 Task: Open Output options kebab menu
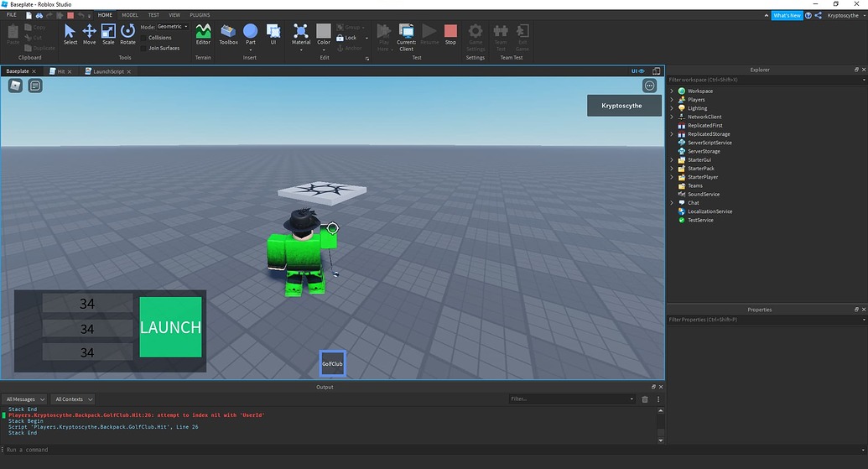pyautogui.click(x=658, y=399)
